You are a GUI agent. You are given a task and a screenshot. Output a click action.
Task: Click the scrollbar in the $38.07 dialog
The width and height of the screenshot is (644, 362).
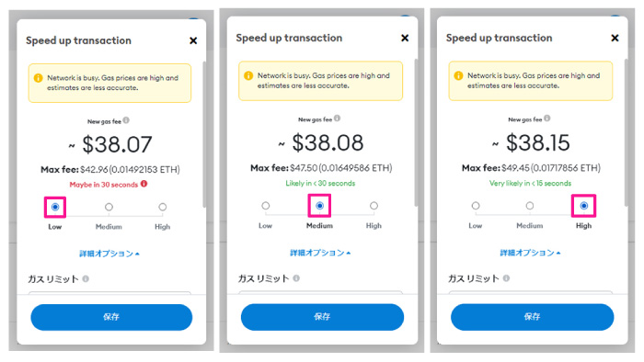tap(204, 134)
